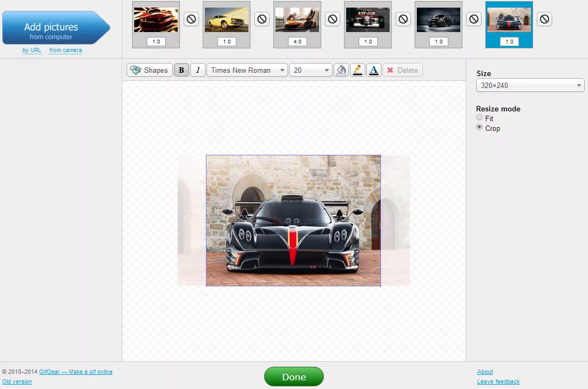Open the font family dropdown
The height and width of the screenshot is (389, 588).
tap(247, 70)
